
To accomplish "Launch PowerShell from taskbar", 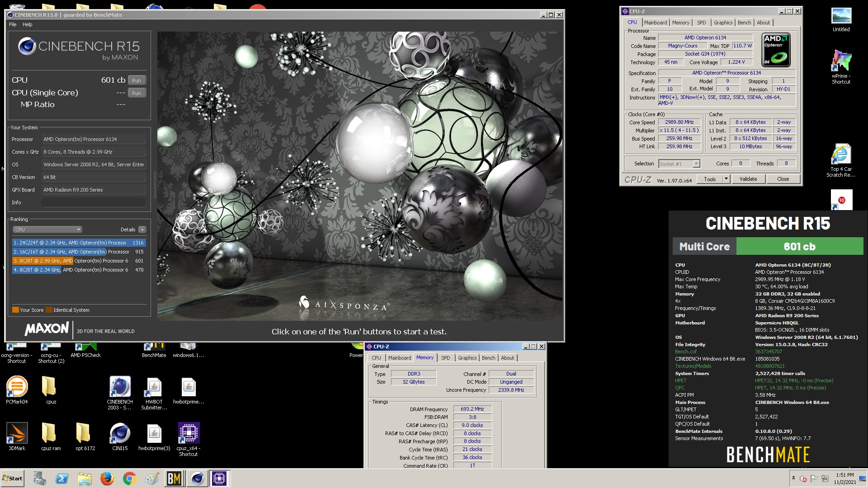I will click(x=62, y=479).
